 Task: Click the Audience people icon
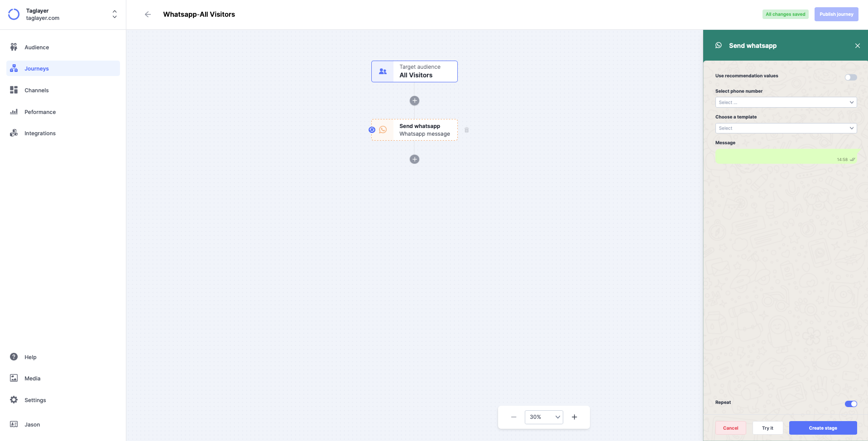[14, 47]
